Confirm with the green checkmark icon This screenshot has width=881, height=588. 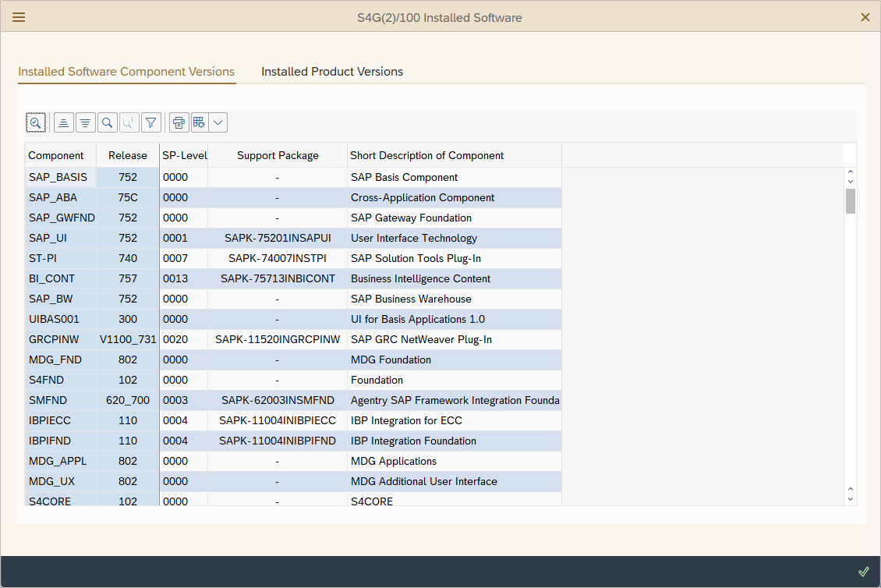point(864,572)
